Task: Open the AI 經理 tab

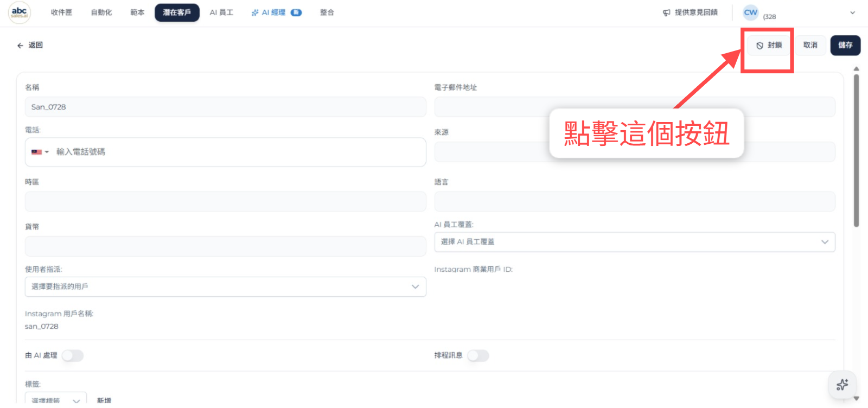Action: point(277,12)
